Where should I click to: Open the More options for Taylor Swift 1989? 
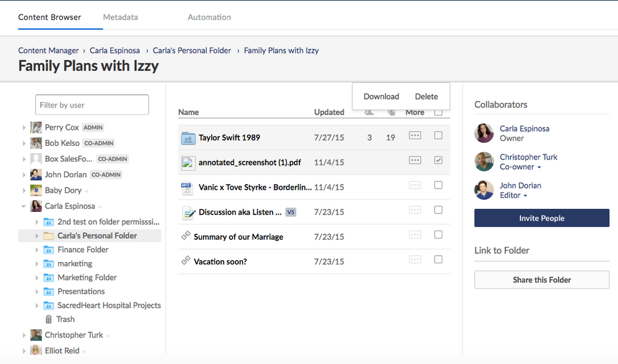pyautogui.click(x=415, y=136)
